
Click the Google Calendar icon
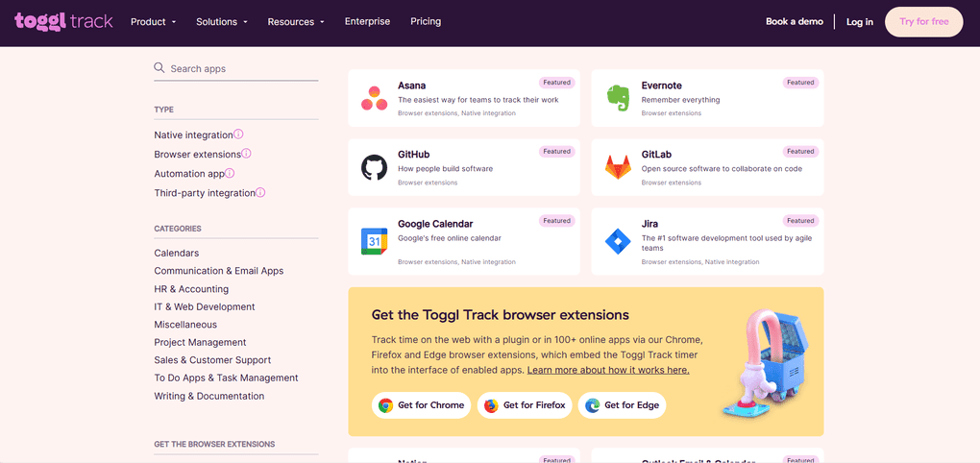click(374, 241)
